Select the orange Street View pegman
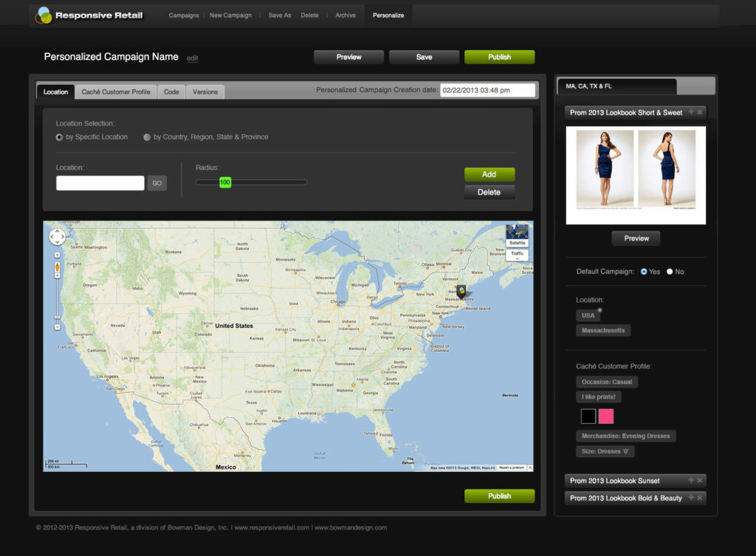Image resolution: width=756 pixels, height=556 pixels. pos(58,267)
